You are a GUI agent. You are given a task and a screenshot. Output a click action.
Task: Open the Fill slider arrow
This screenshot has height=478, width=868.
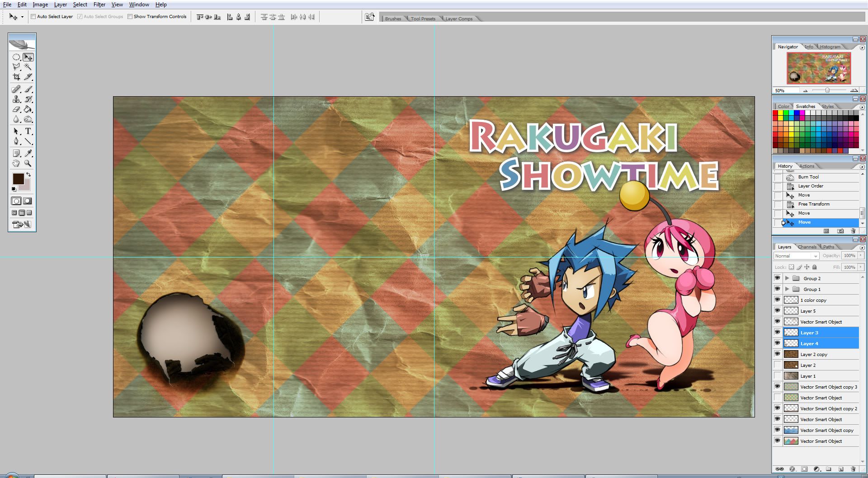[x=861, y=267]
